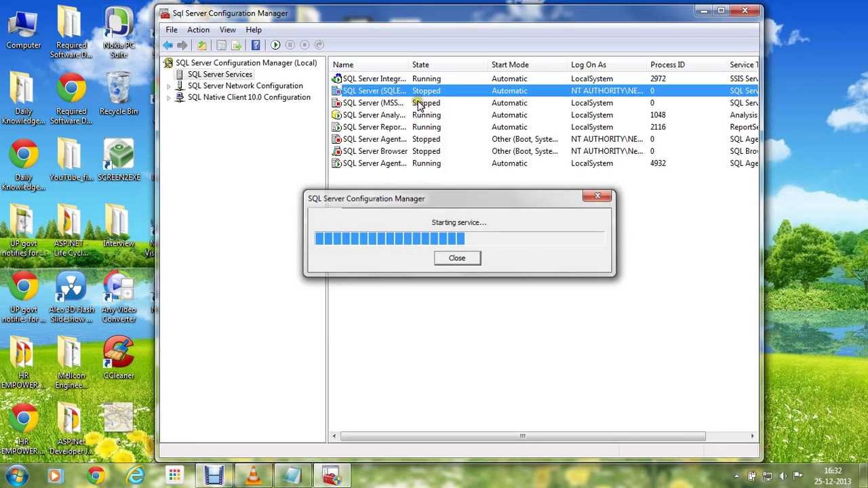Select the SQL Server Repor... service row

click(x=544, y=127)
